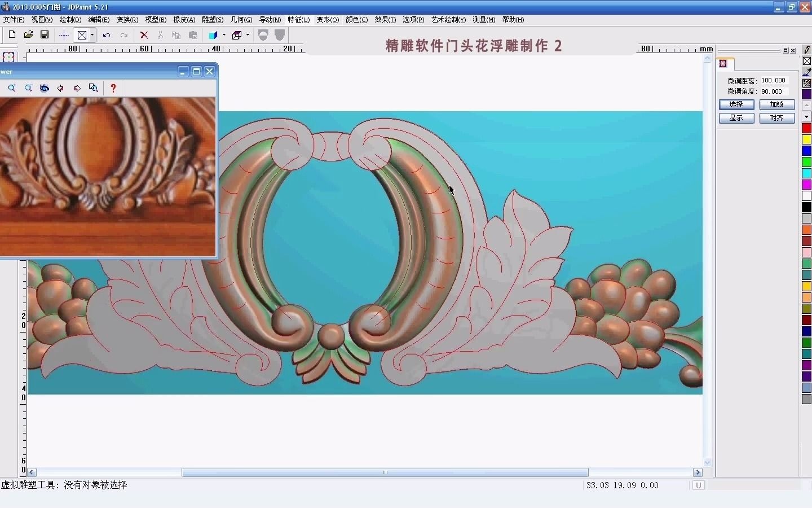This screenshot has height=508, width=812.
Task: Select the red color swatch on the right palette
Action: (806, 128)
